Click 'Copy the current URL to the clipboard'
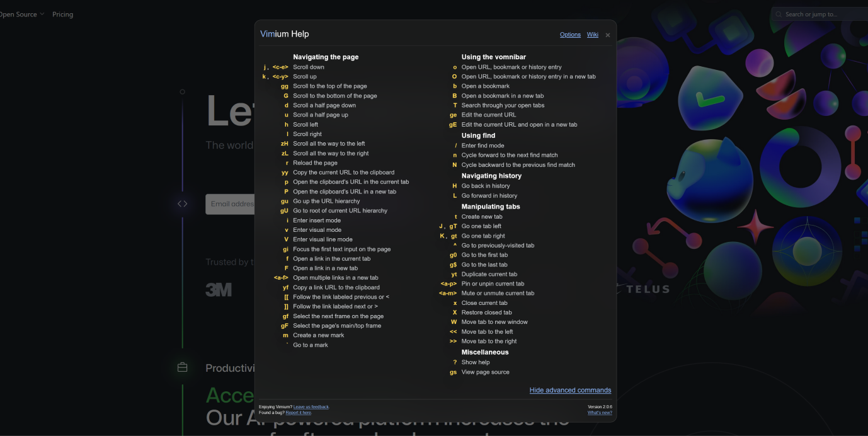 tap(344, 173)
